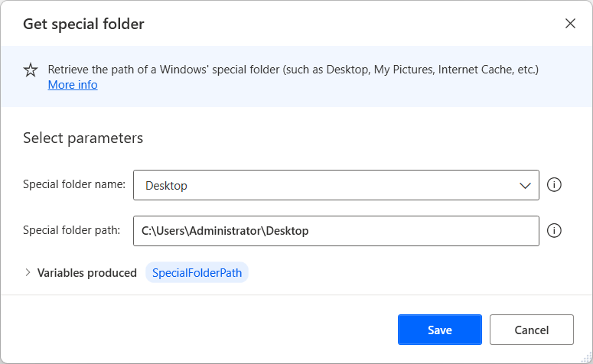The image size is (593, 364).
Task: Click info icon next to Special folder path
Action: click(x=555, y=230)
